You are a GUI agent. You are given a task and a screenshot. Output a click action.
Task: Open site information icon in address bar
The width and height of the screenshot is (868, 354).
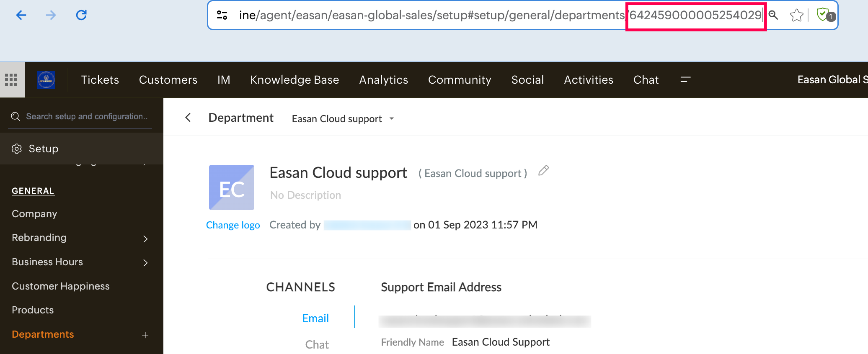222,15
